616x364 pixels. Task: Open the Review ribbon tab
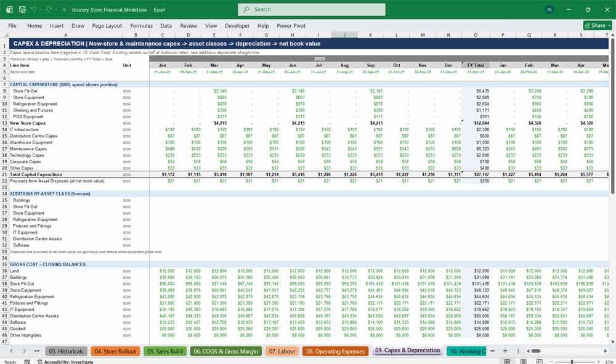click(188, 25)
